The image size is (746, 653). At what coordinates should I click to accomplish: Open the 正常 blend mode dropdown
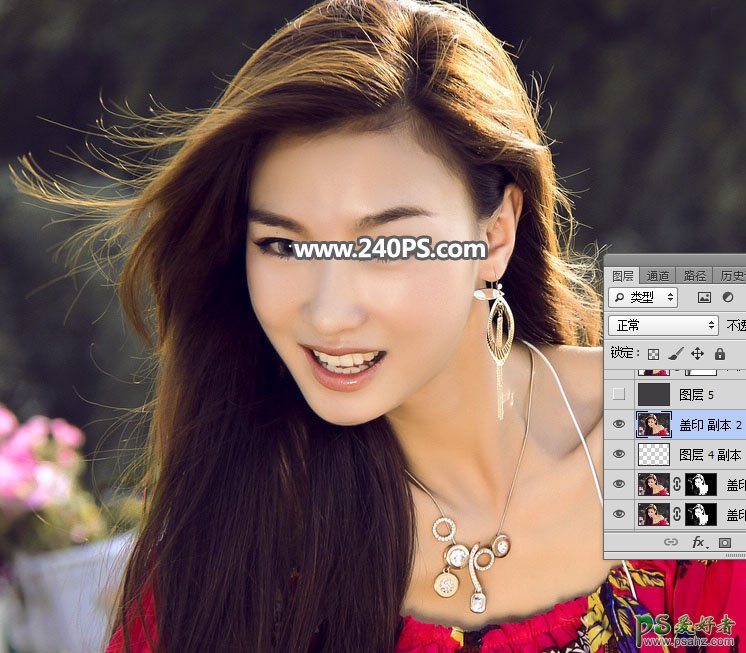pyautogui.click(x=663, y=325)
